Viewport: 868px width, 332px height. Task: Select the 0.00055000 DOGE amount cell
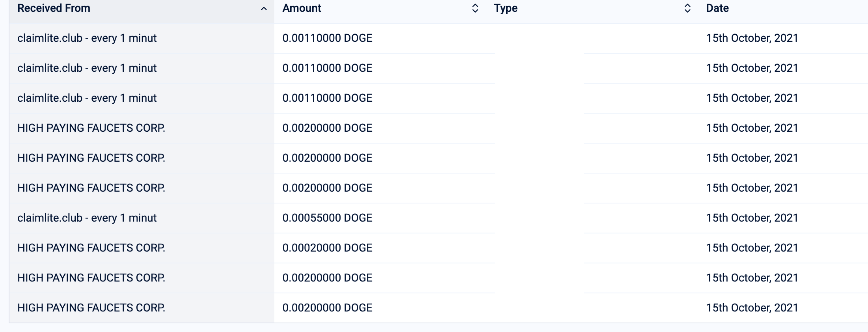[x=327, y=218]
